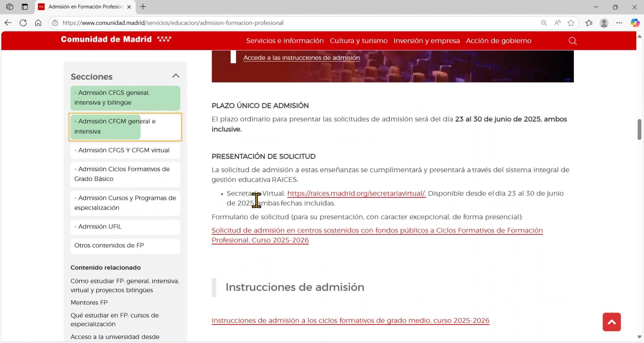This screenshot has height=343, width=644.
Task: Open the user profile icon menu
Action: click(x=604, y=23)
